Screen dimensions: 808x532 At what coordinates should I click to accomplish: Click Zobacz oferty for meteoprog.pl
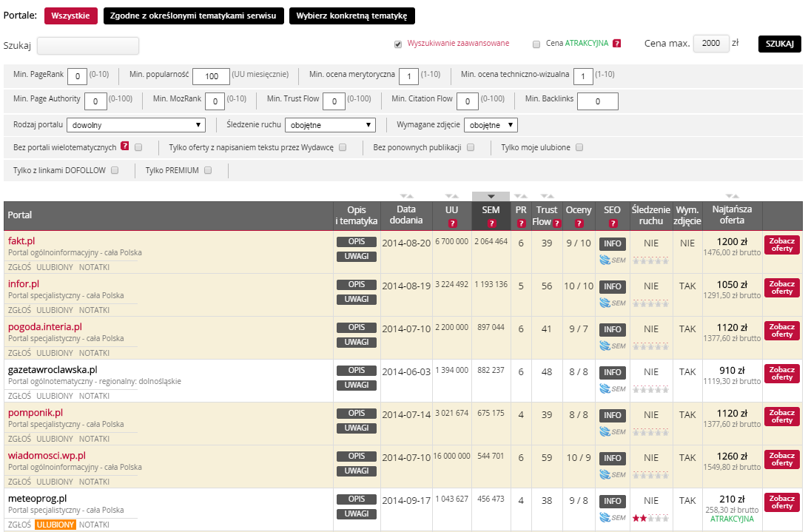(x=781, y=502)
